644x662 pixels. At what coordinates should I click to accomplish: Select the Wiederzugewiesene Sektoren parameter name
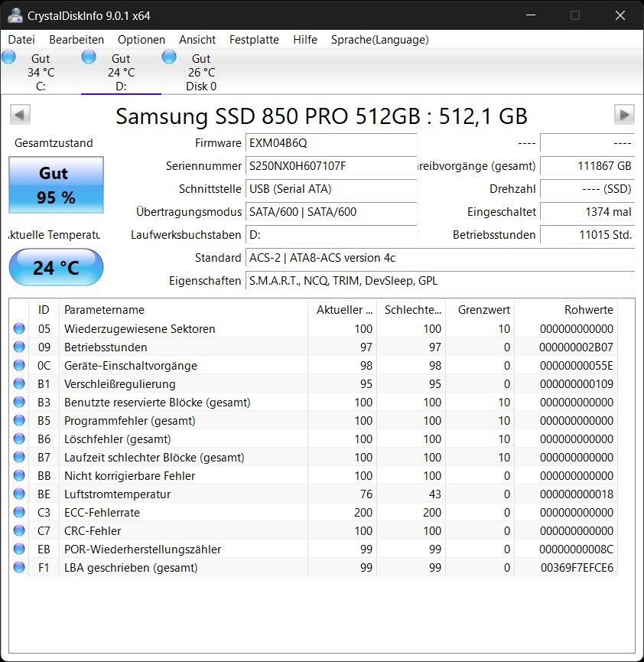pyautogui.click(x=140, y=329)
